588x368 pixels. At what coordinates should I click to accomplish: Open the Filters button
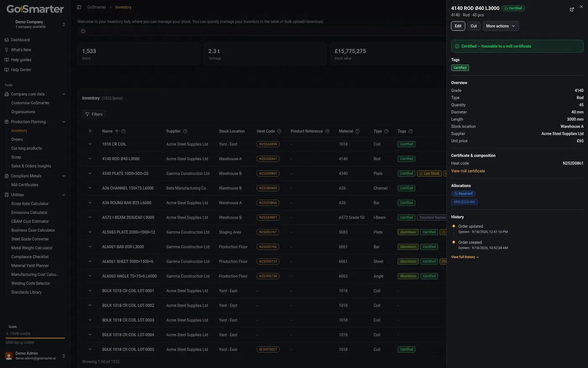click(94, 114)
